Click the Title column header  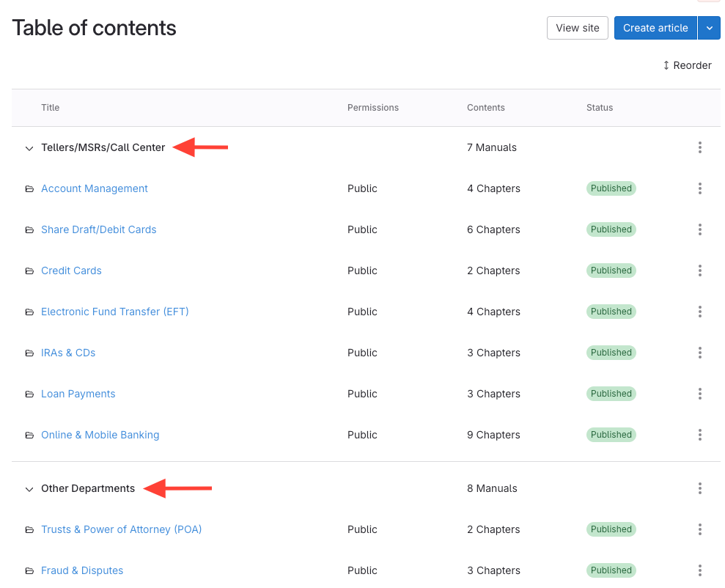pos(50,108)
